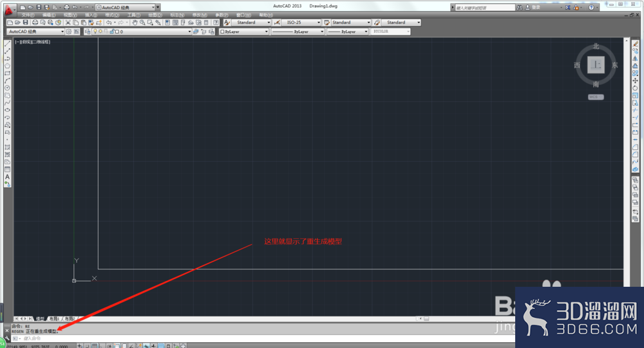Image resolution: width=644 pixels, height=348 pixels.
Task: Toggle Object Snap in status bar
Action: [x=117, y=346]
